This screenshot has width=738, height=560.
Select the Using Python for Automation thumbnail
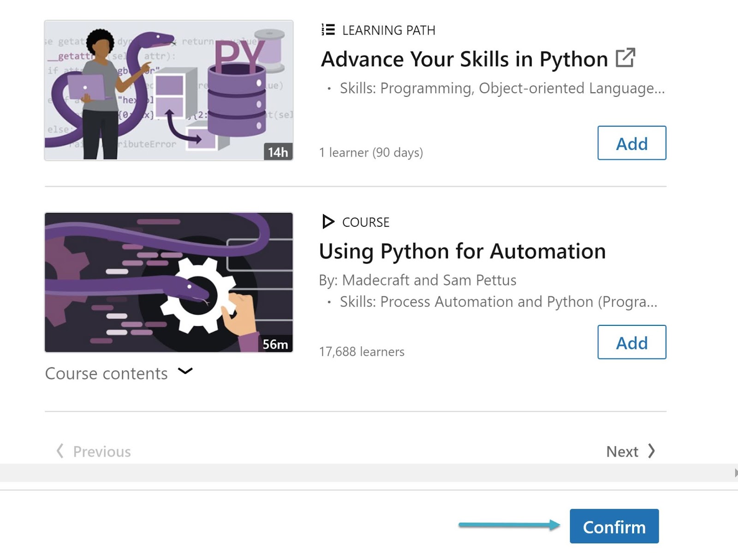(x=168, y=282)
